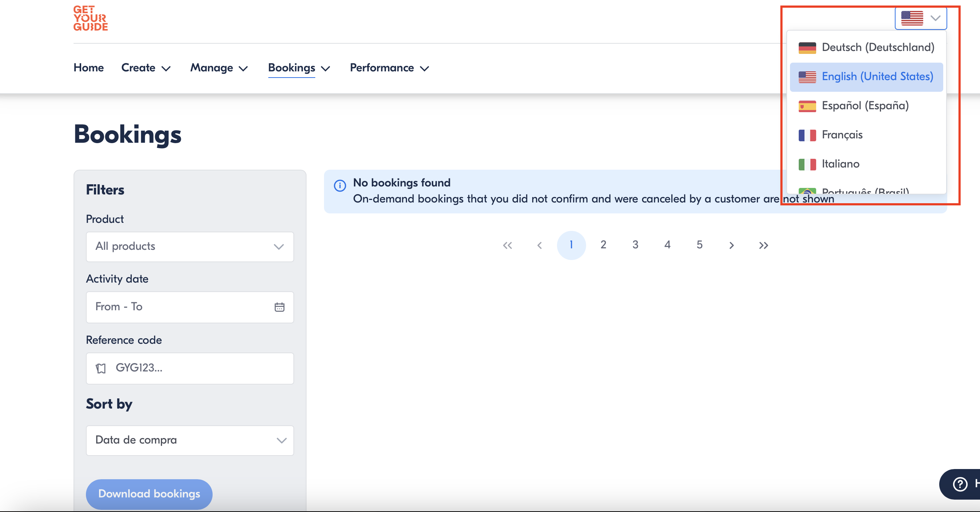The width and height of the screenshot is (980, 512).
Task: Open the Home link
Action: (x=88, y=68)
